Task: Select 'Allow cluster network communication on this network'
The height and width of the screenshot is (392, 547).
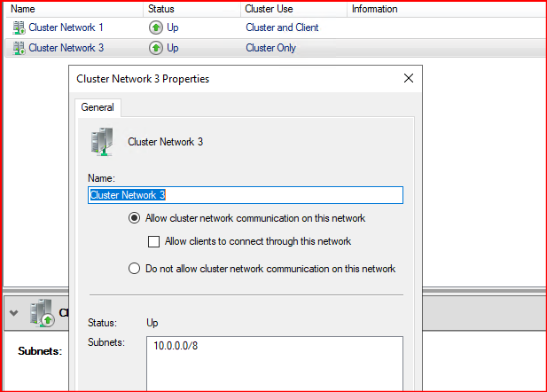Action: 134,218
